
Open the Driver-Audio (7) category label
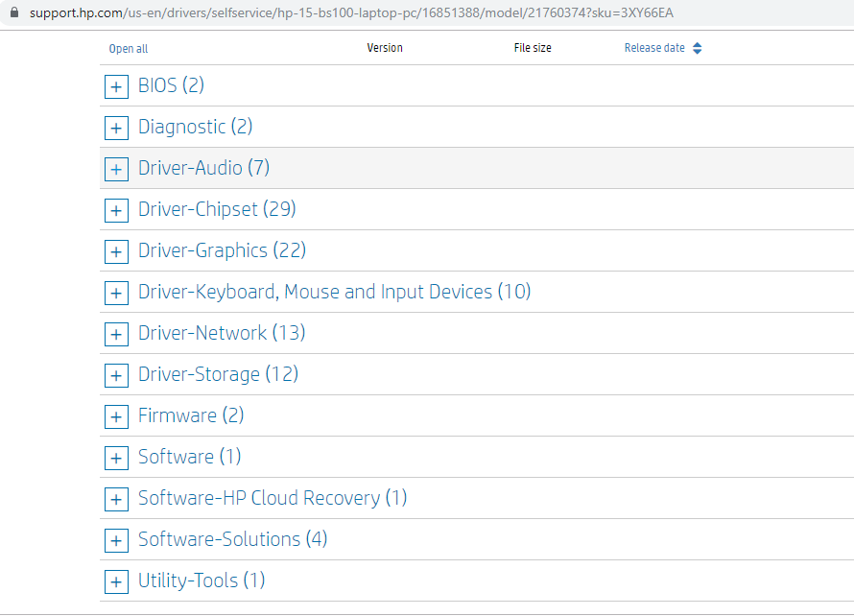point(203,168)
